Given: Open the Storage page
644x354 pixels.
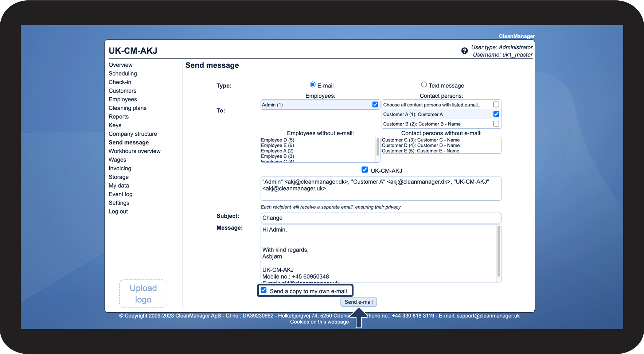Looking at the screenshot, I should [x=118, y=177].
